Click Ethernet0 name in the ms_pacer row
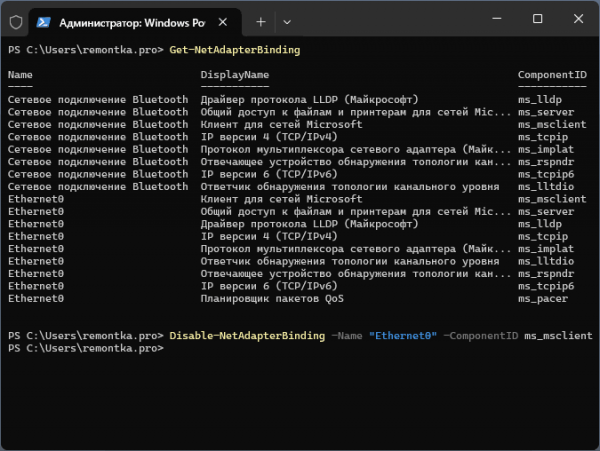This screenshot has height=451, width=600. point(36,298)
